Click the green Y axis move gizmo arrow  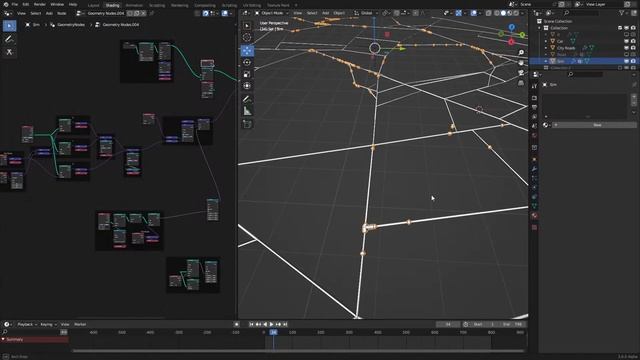[401, 49]
